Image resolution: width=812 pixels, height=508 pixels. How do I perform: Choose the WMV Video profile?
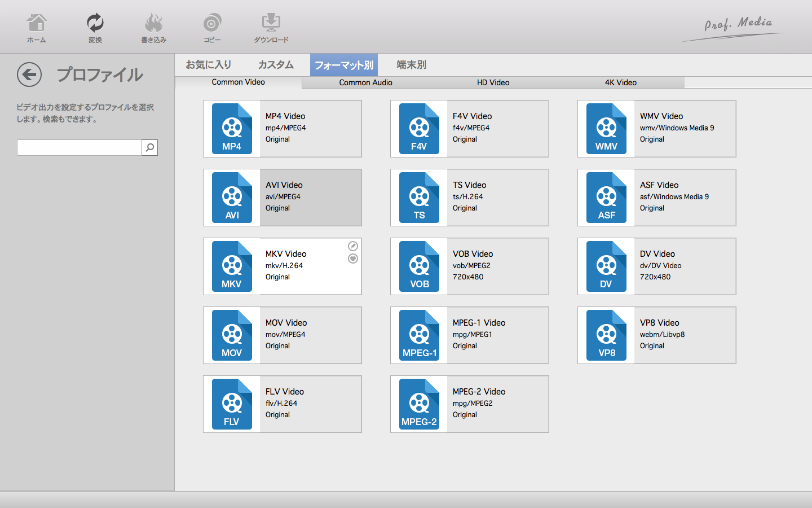(x=656, y=129)
